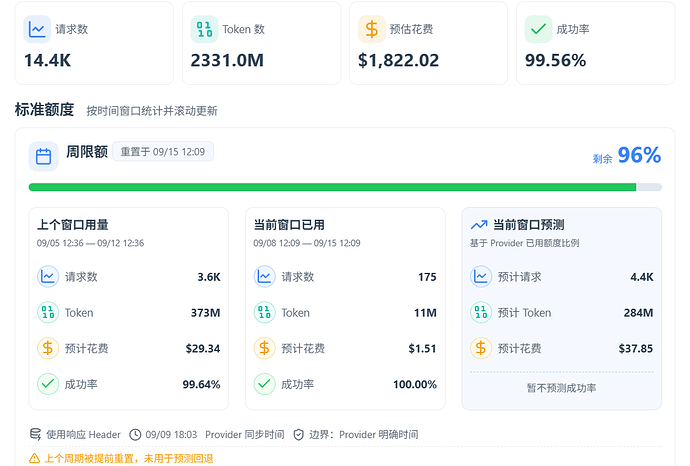Click the 上个周期被提前重置 warning message
690x466 pixels.
tap(128, 458)
